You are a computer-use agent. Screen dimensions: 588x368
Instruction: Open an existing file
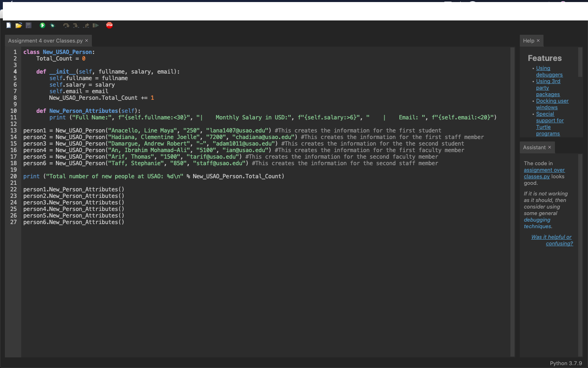tap(18, 25)
